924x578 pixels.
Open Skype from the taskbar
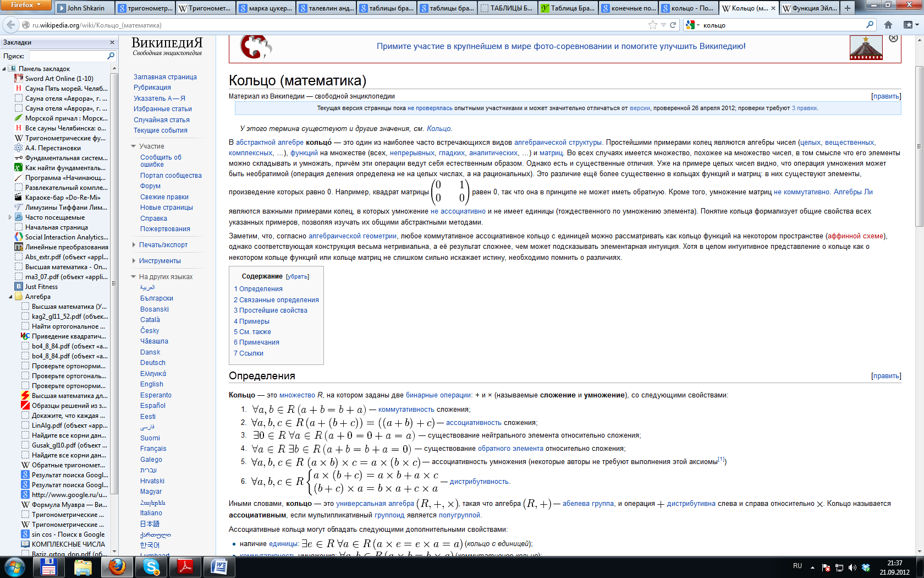coord(151,566)
